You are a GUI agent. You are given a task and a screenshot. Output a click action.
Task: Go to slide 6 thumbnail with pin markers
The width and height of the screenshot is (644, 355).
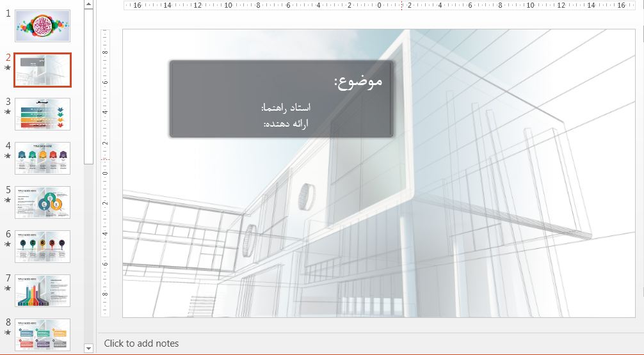42,246
